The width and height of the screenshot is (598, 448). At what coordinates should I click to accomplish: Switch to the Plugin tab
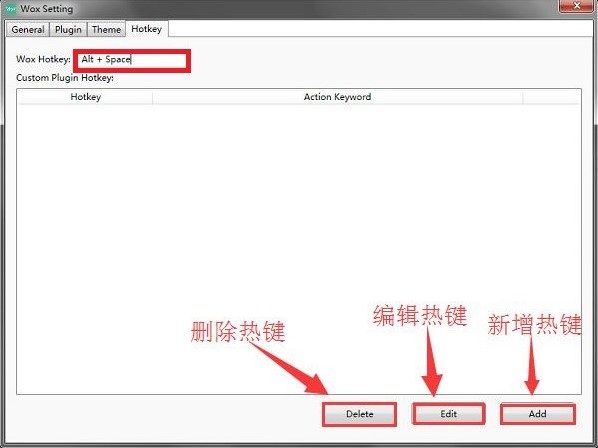(68, 29)
